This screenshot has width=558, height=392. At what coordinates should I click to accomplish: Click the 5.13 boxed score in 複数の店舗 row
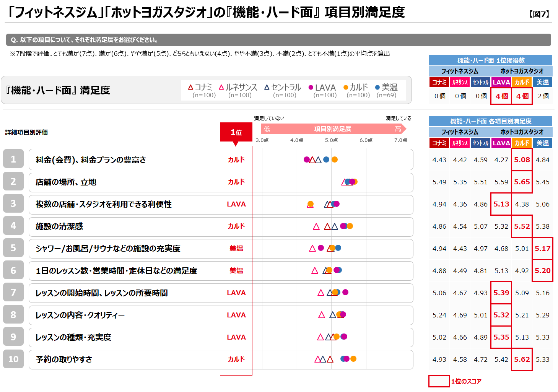(501, 204)
